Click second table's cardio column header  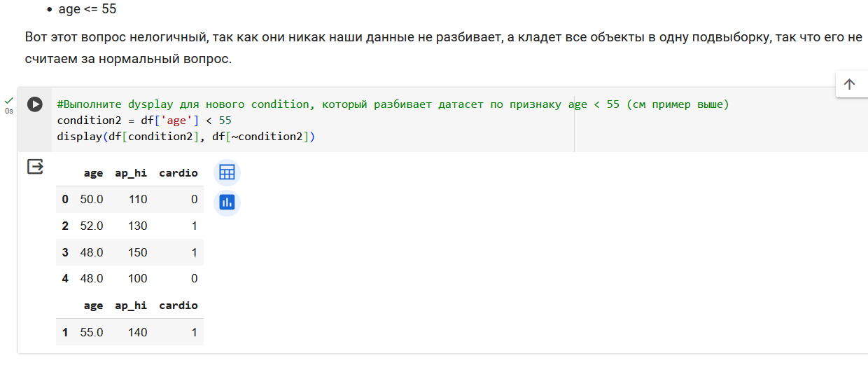point(178,306)
